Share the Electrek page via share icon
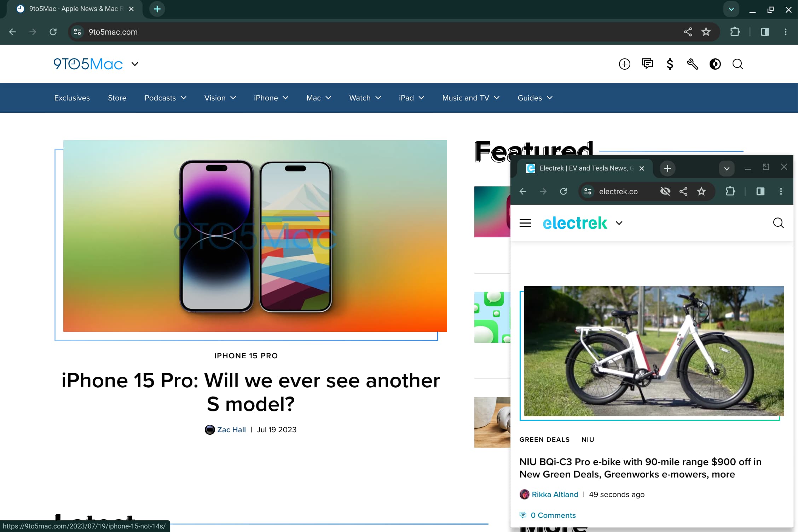This screenshot has width=798, height=532. [683, 191]
